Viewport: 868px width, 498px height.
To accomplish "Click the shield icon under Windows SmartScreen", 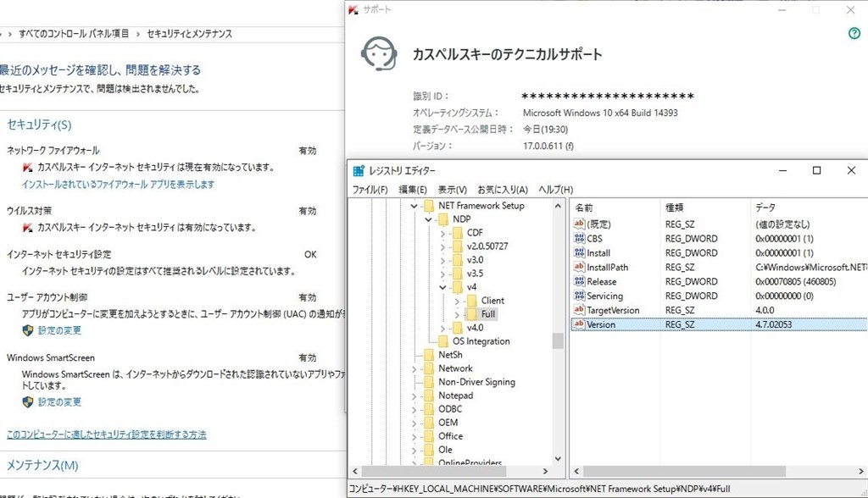I will click(28, 401).
